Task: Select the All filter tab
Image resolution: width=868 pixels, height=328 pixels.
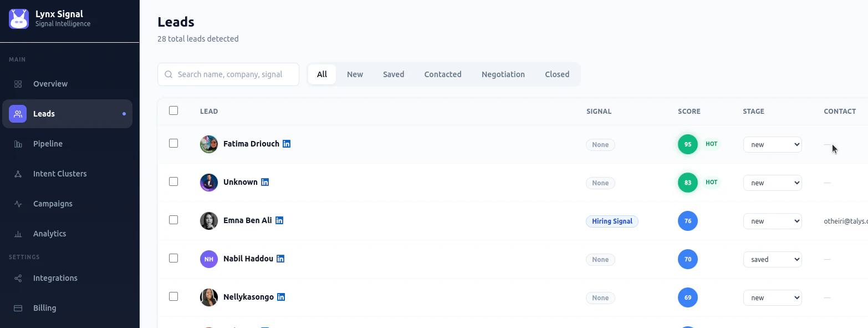Action: coord(322,74)
